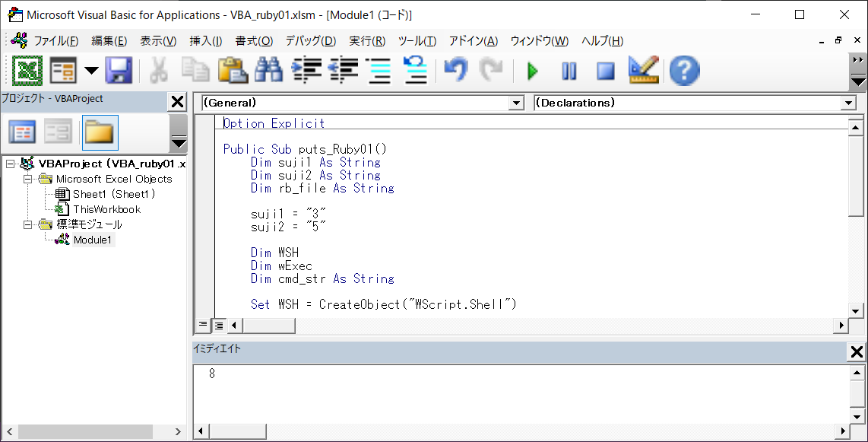Save the workbook with the floppy icon
Image resolution: width=868 pixels, height=442 pixels.
point(118,71)
